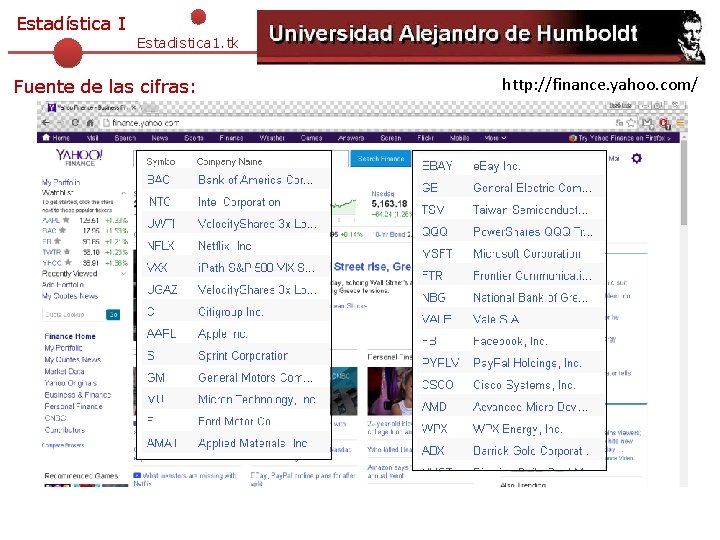Toggle the star next to FB in watchlist
This screenshot has width=720, height=540.
tap(57, 241)
